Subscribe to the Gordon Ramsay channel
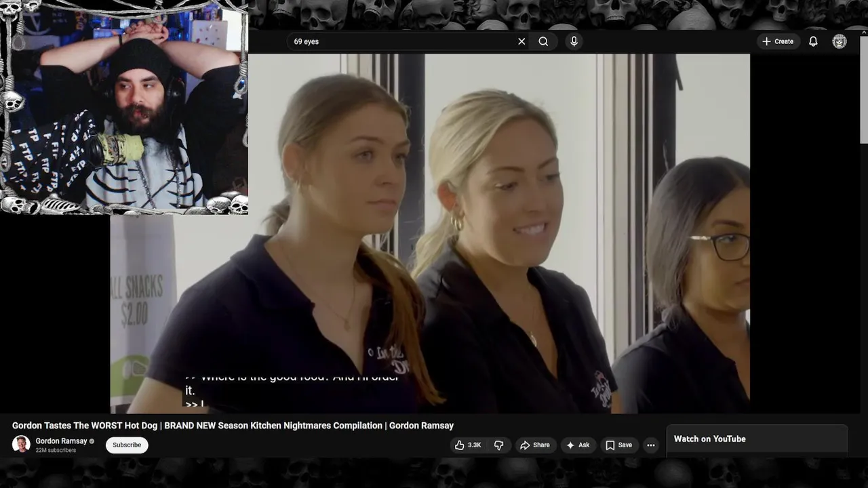The width and height of the screenshot is (868, 488). 127,445
